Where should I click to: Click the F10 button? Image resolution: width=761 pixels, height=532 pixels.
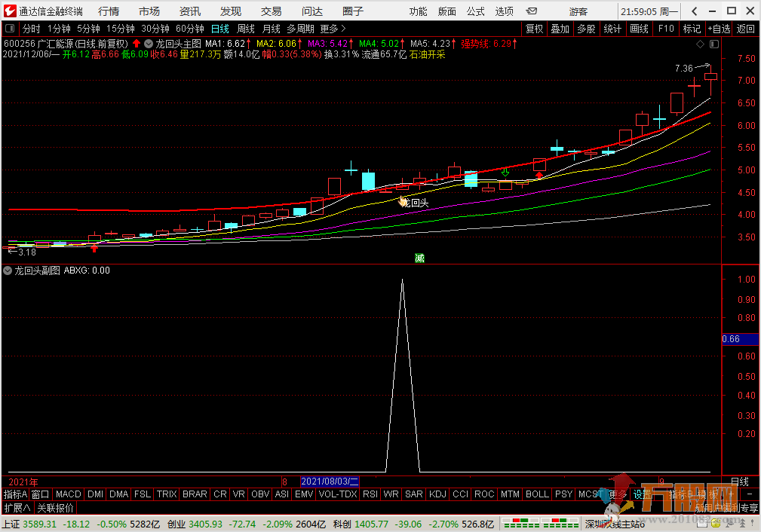click(666, 29)
